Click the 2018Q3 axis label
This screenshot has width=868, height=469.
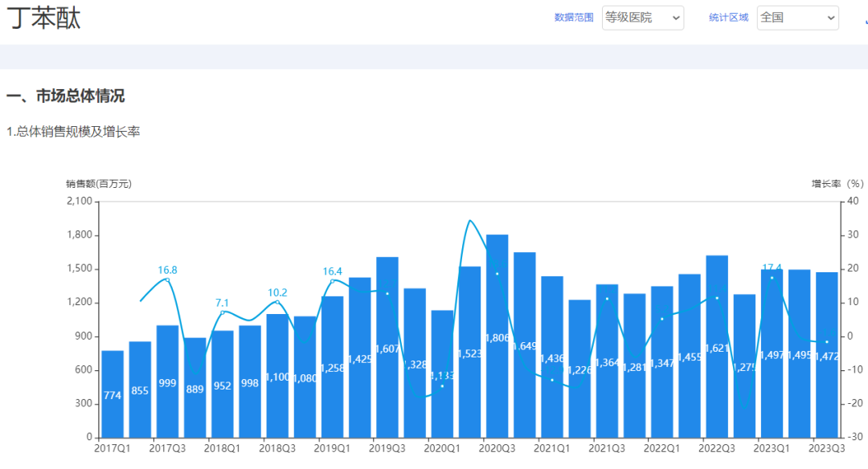(277, 448)
